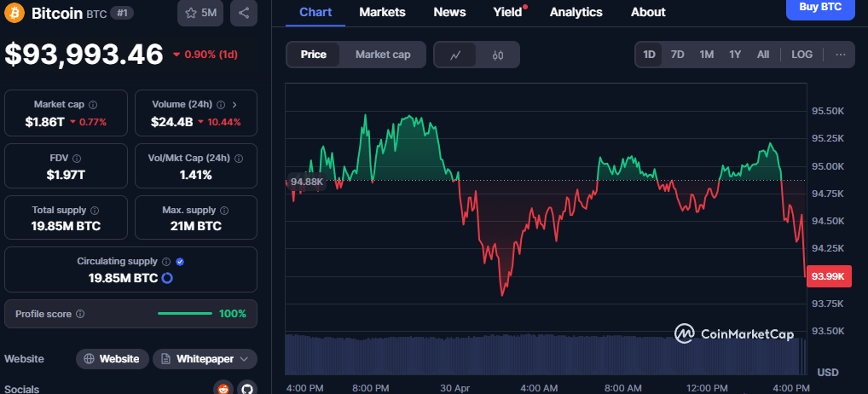868x394 pixels.
Task: Click the Max. supply info icon
Action: pos(224,211)
